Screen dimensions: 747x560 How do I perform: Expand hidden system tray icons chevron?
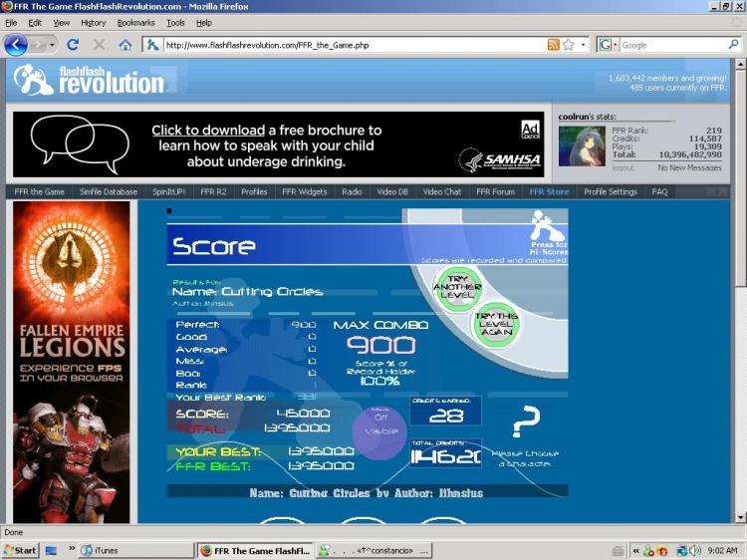coord(636,550)
